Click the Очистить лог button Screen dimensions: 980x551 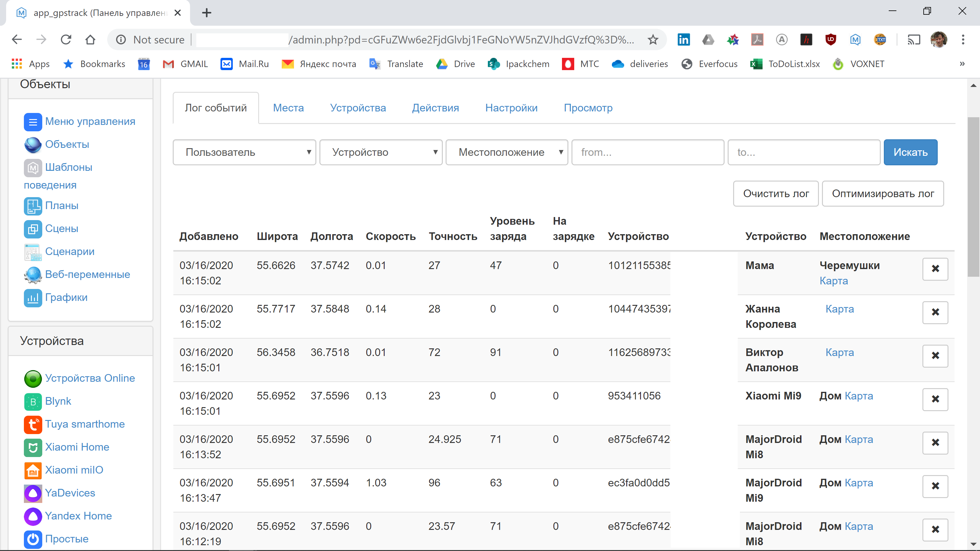(x=775, y=193)
